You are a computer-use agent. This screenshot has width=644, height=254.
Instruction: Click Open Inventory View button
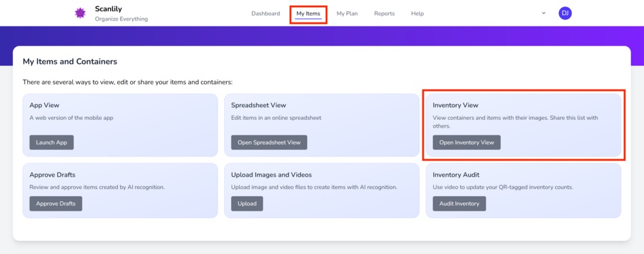click(466, 142)
